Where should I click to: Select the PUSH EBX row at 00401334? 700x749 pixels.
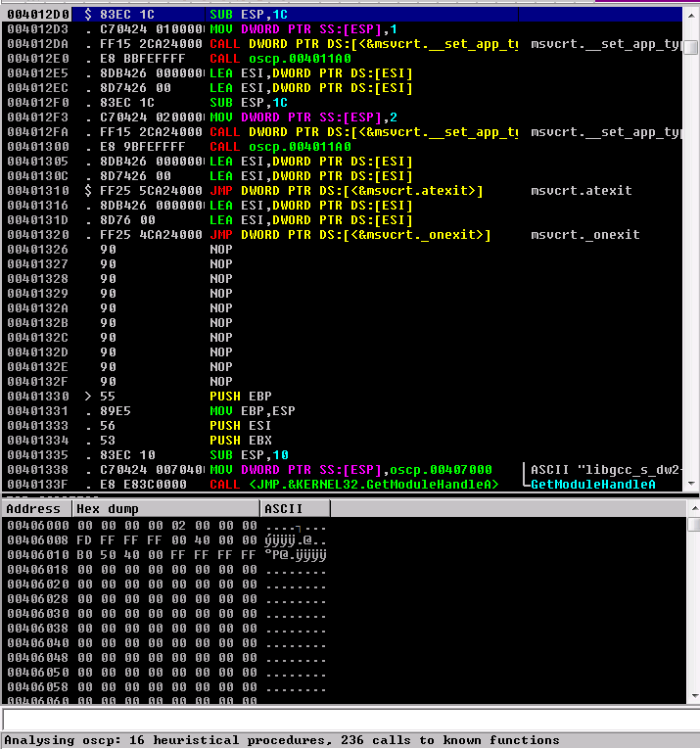point(342,441)
